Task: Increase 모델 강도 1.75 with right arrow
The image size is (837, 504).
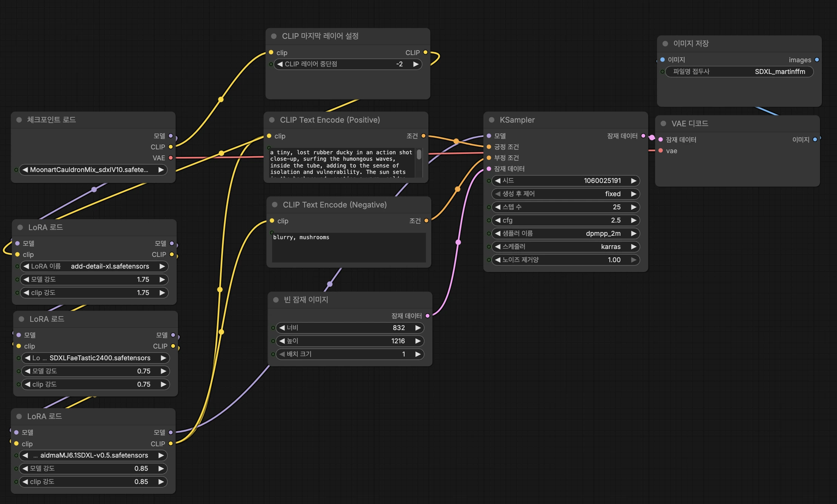Action: tap(162, 280)
